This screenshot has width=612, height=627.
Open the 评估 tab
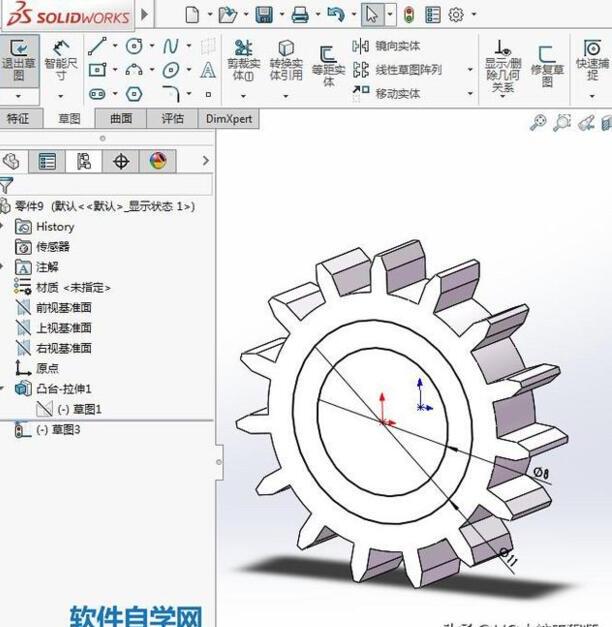pyautogui.click(x=172, y=118)
